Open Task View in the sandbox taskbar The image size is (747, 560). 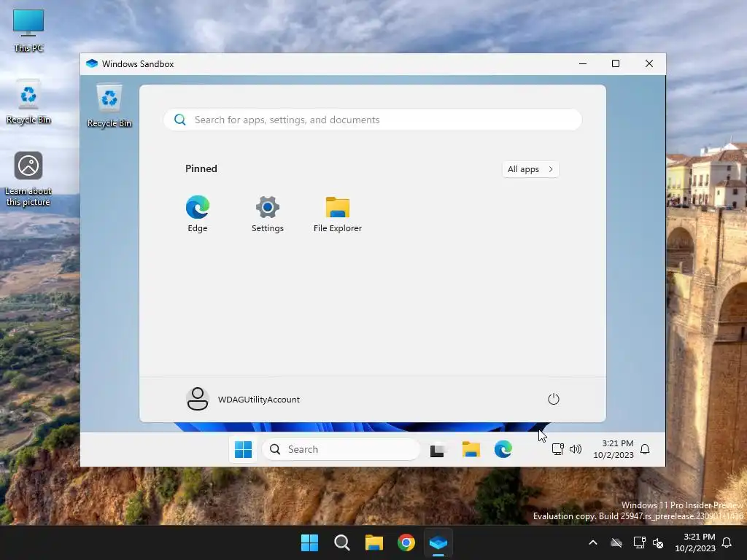click(x=438, y=449)
